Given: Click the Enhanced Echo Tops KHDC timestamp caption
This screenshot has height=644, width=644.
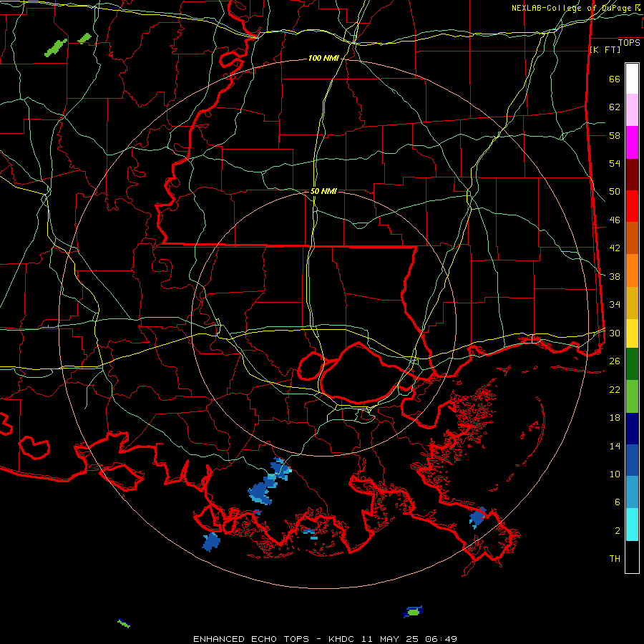Looking at the screenshot, I should click(325, 639).
